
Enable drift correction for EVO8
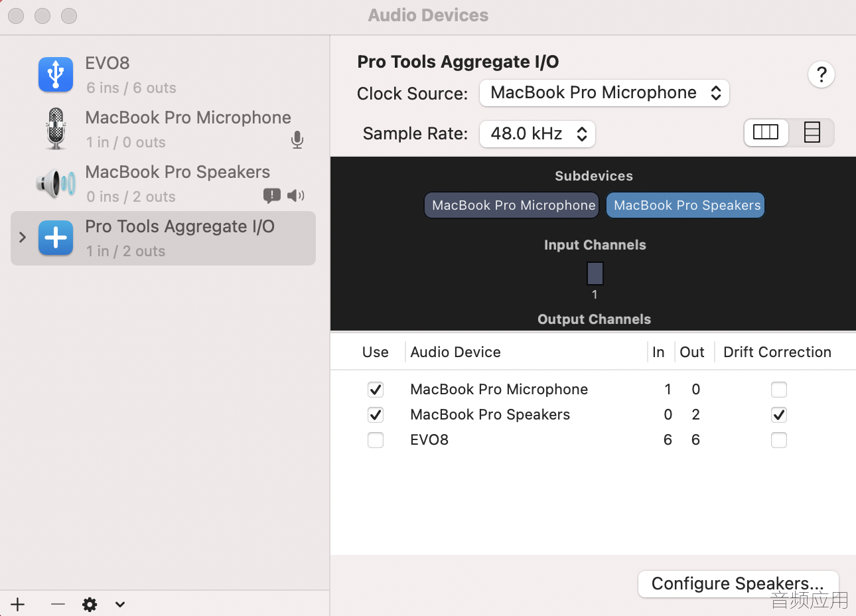pyautogui.click(x=779, y=440)
